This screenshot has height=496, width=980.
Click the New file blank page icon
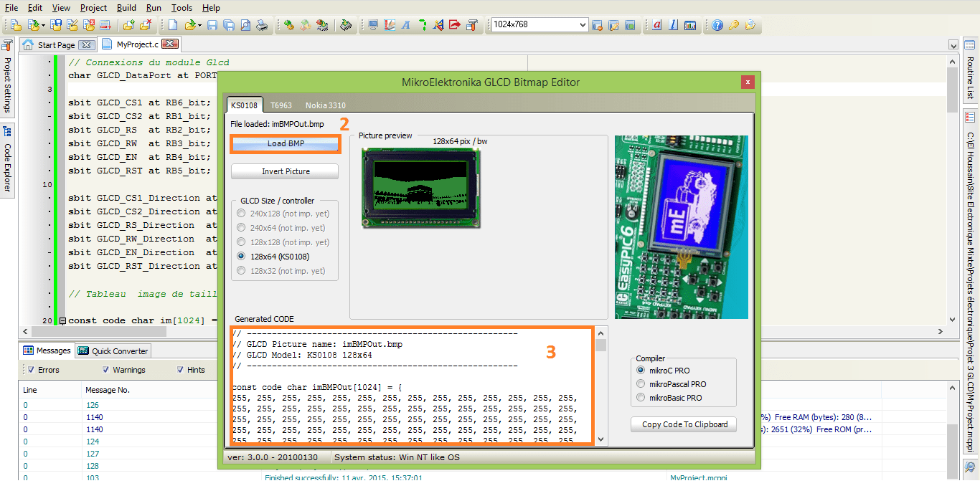[x=173, y=25]
